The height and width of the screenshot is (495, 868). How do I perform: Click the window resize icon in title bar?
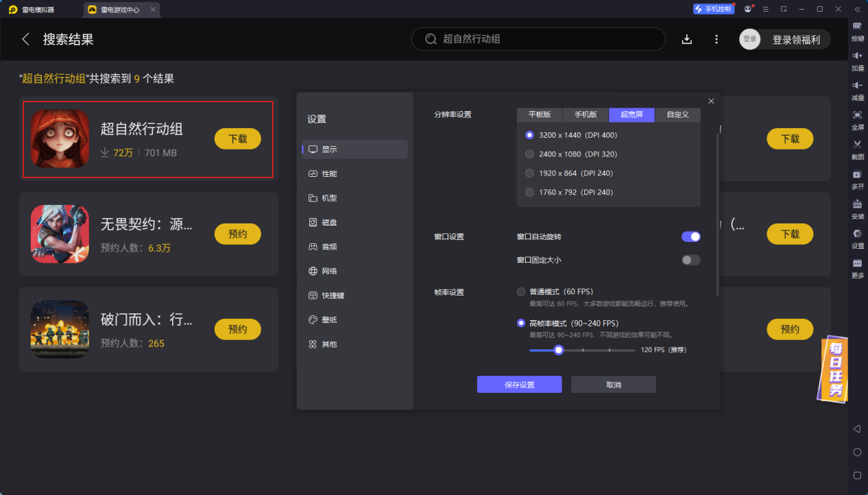click(x=784, y=9)
